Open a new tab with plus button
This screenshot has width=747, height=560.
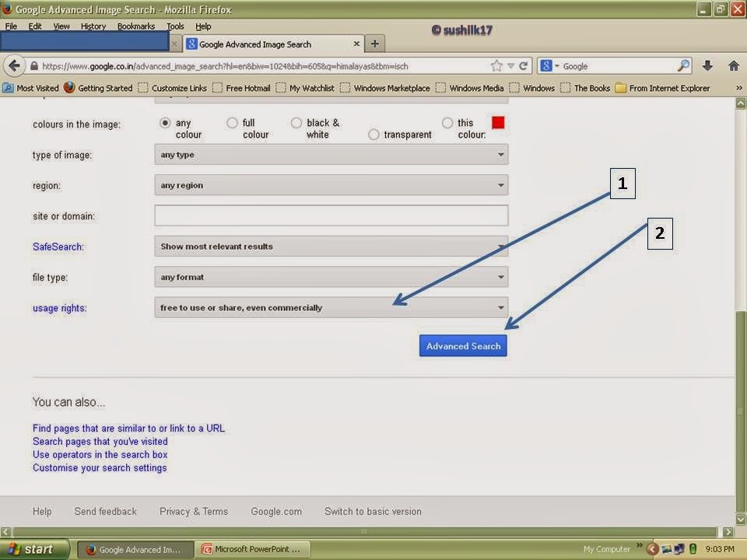(374, 44)
